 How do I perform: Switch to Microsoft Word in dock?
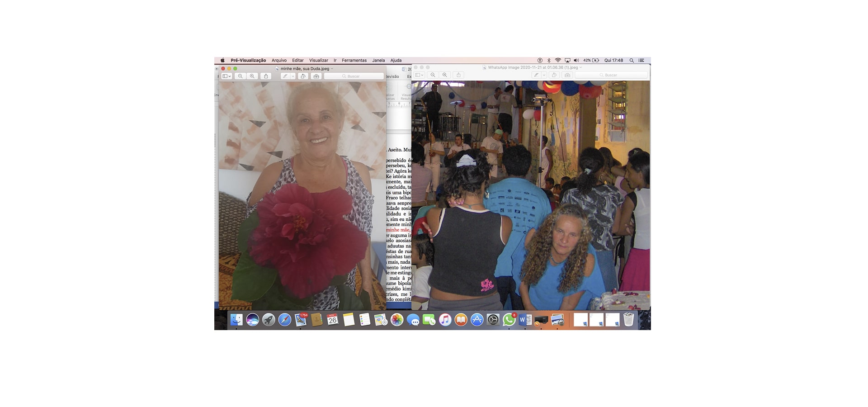coord(525,320)
